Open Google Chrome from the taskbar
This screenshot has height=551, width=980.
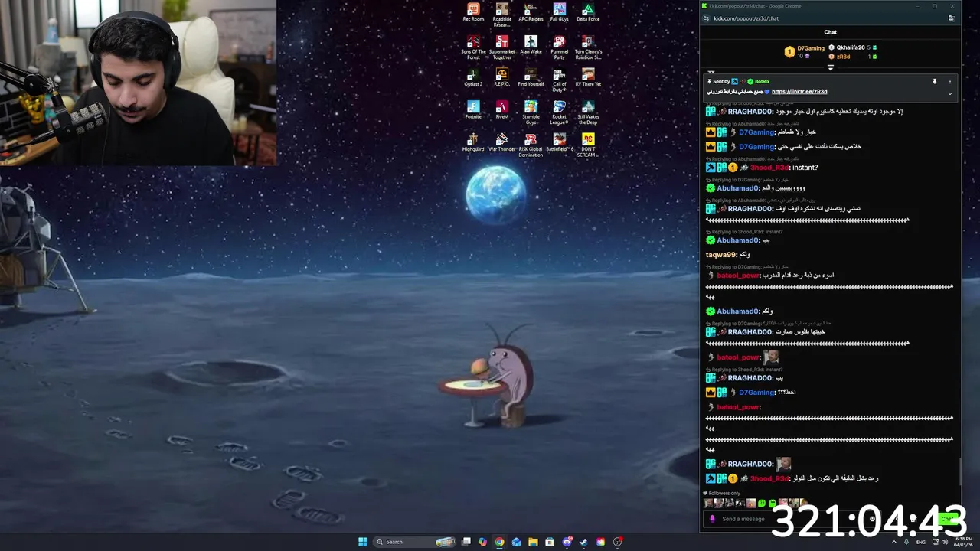[499, 542]
